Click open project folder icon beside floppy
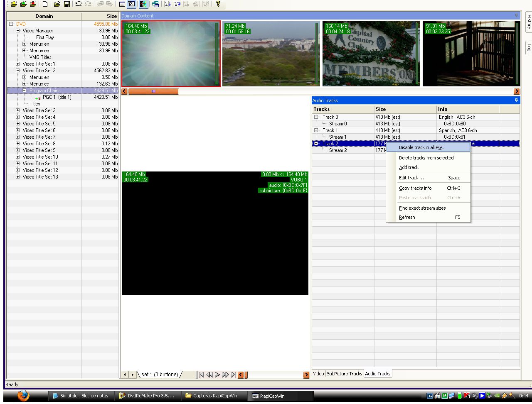The height and width of the screenshot is (404, 532). (57, 4)
